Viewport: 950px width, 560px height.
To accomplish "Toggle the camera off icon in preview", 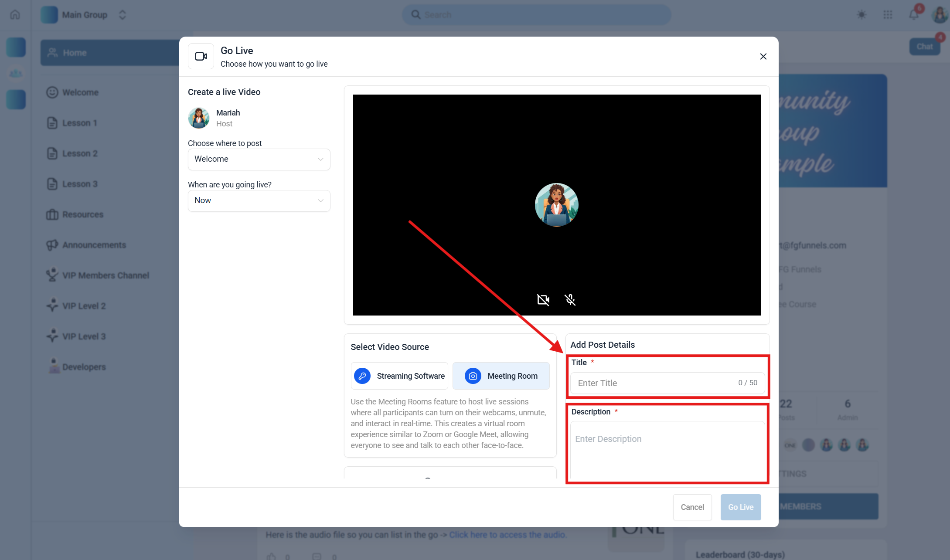I will (543, 300).
